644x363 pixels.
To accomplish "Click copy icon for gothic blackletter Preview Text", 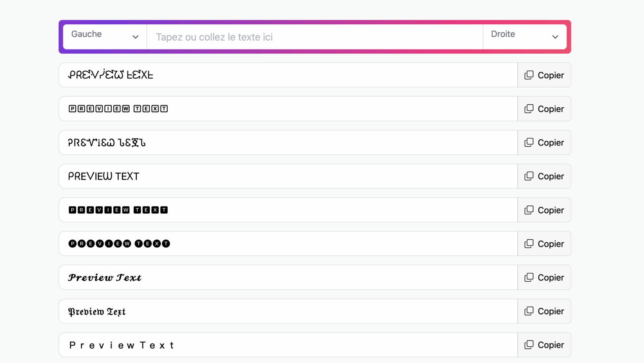I will pos(529,311).
